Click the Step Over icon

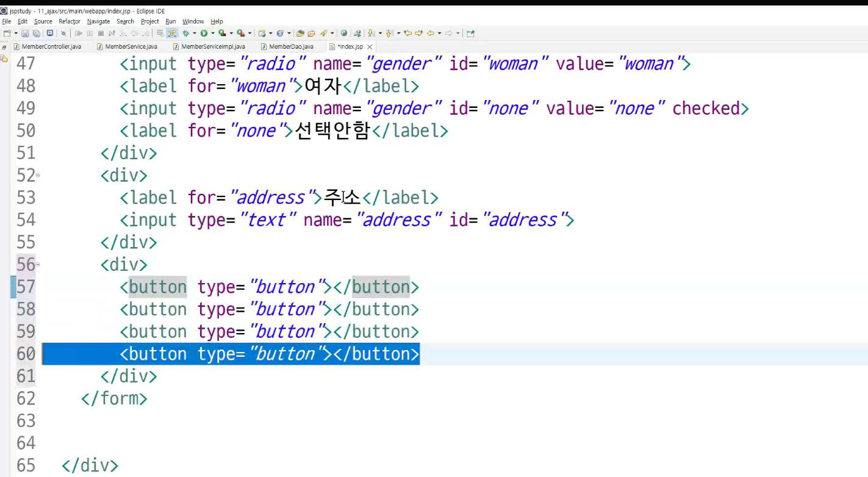[134, 33]
